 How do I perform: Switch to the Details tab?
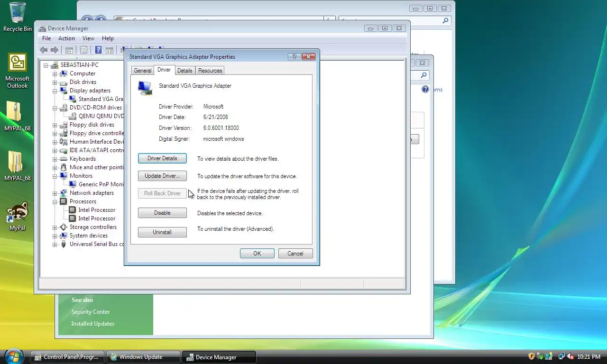click(x=184, y=71)
